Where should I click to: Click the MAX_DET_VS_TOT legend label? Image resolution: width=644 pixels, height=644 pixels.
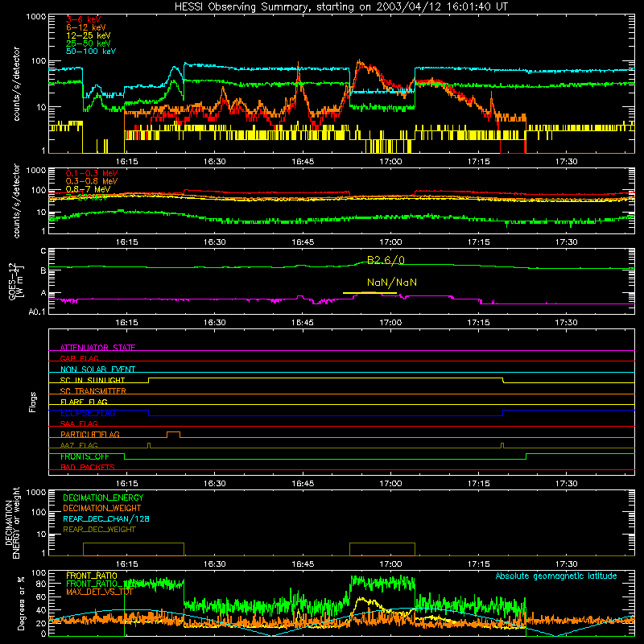pyautogui.click(x=100, y=592)
